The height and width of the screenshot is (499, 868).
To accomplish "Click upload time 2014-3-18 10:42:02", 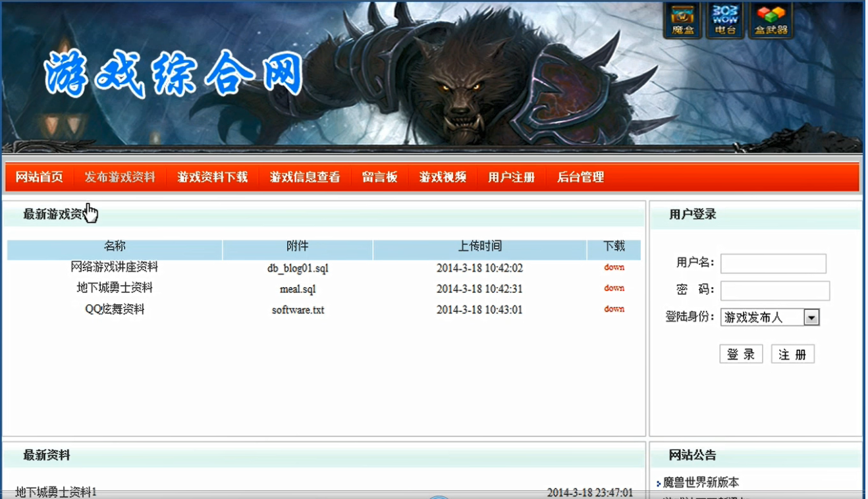I will click(479, 269).
